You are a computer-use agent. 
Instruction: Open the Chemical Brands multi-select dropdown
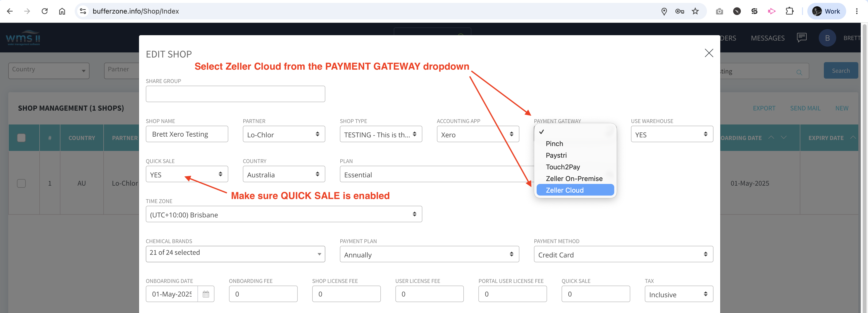click(235, 254)
